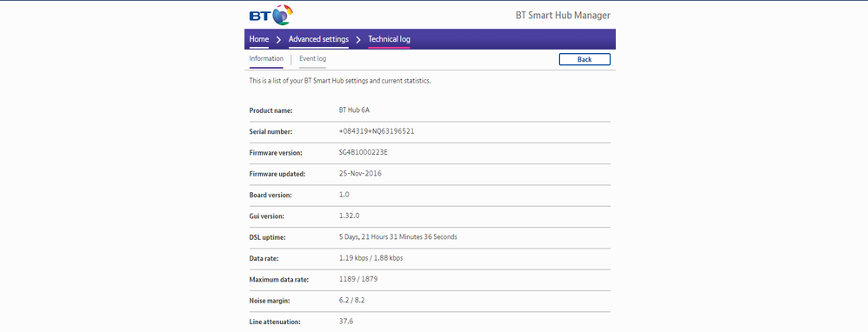Viewport: 868px width, 332px height.
Task: Go to Home breadcrumb
Action: [x=259, y=39]
